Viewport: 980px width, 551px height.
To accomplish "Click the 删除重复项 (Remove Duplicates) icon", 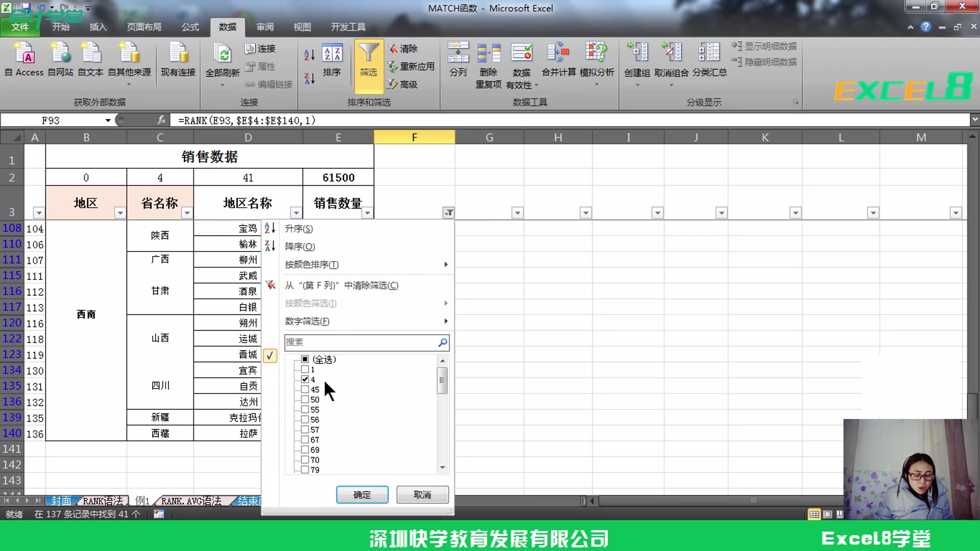I will pyautogui.click(x=488, y=61).
